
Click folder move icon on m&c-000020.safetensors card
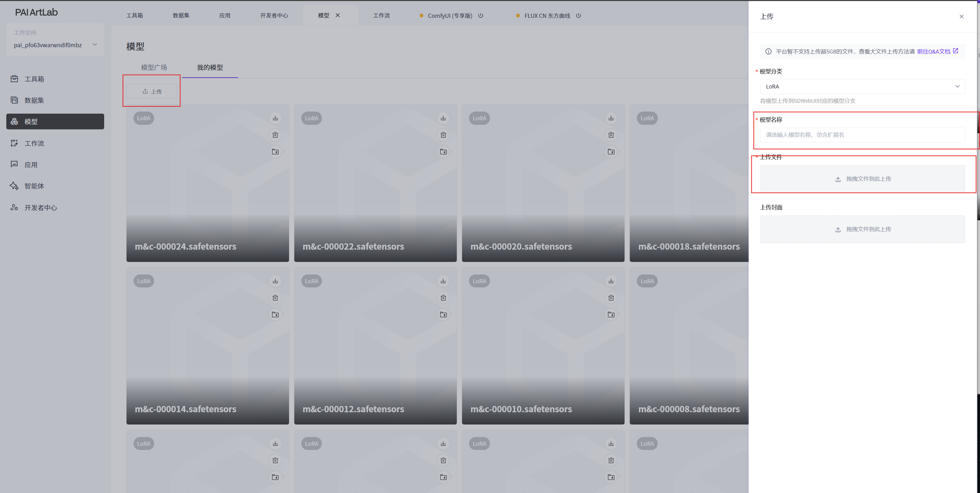[611, 151]
